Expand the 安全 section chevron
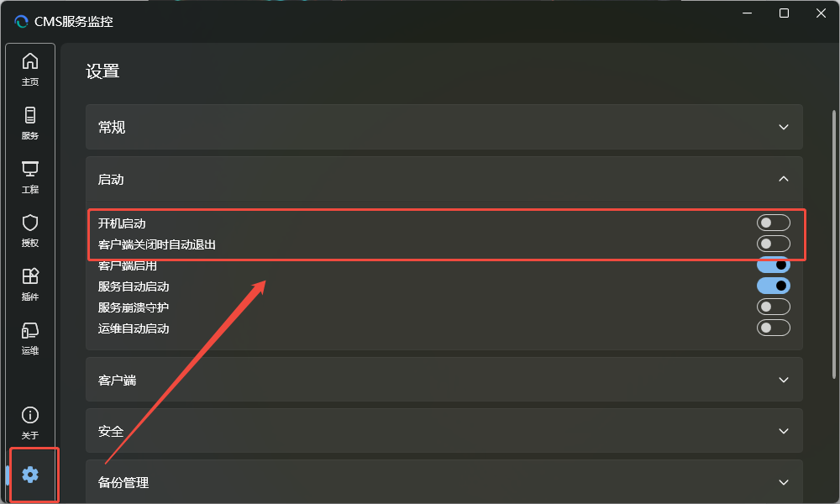The height and width of the screenshot is (504, 840). click(783, 431)
